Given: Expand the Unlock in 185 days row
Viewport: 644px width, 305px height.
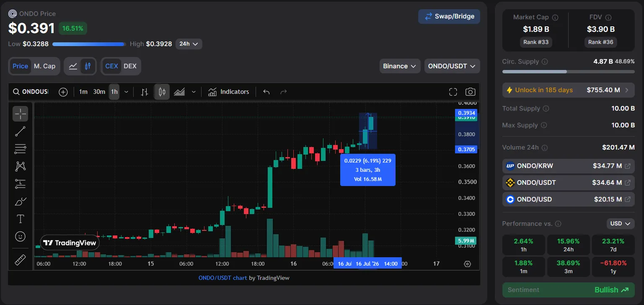Looking at the screenshot, I should coord(568,90).
